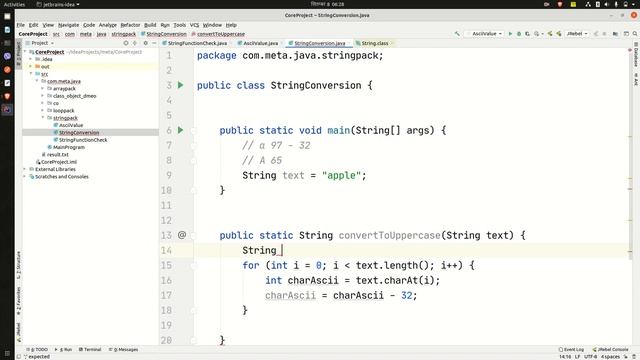Click locate/select opened file icon in Project panel

tap(126, 43)
